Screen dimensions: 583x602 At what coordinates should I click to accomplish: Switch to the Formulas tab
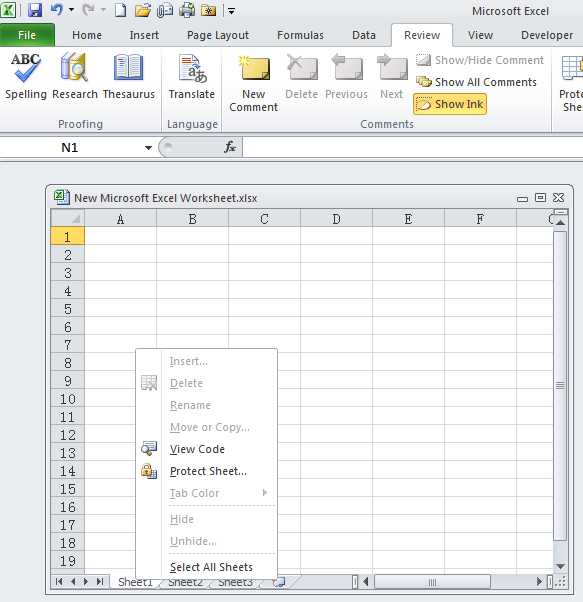pos(300,35)
